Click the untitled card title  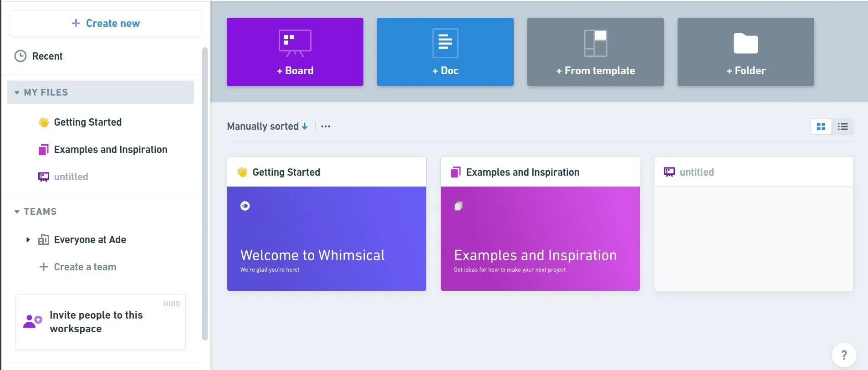[x=697, y=172]
